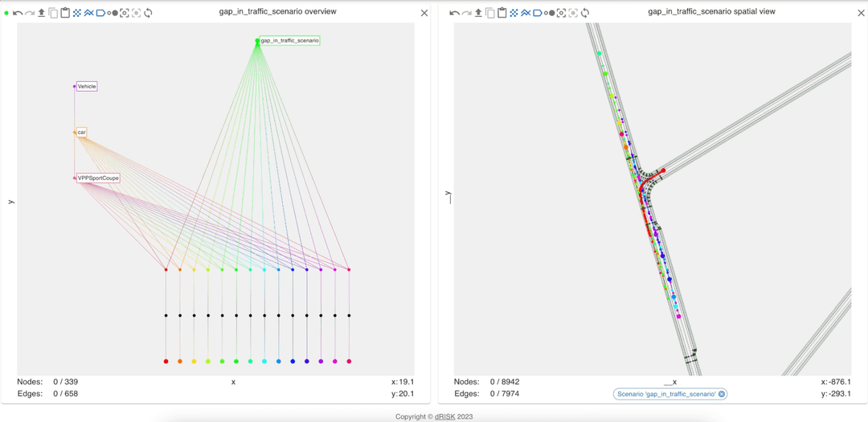Click the gap_in_traffic_scenario root node label
Viewport: 868px width, 422px height.
pos(289,40)
